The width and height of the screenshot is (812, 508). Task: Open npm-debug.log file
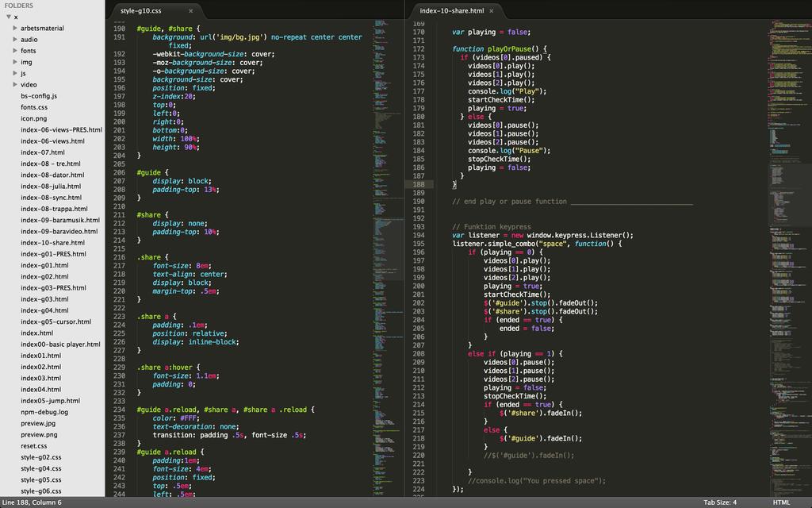coord(44,412)
